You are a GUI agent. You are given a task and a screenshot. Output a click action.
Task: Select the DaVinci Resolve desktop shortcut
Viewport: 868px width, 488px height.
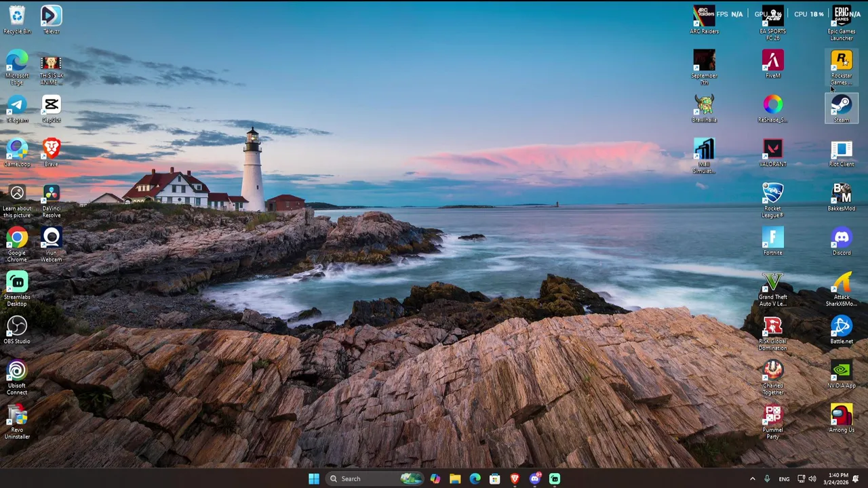[x=51, y=201]
